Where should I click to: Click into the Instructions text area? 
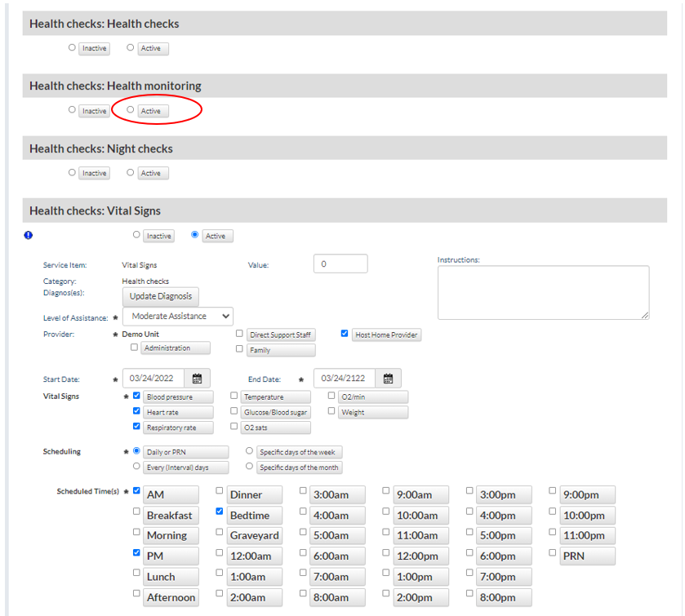point(543,292)
